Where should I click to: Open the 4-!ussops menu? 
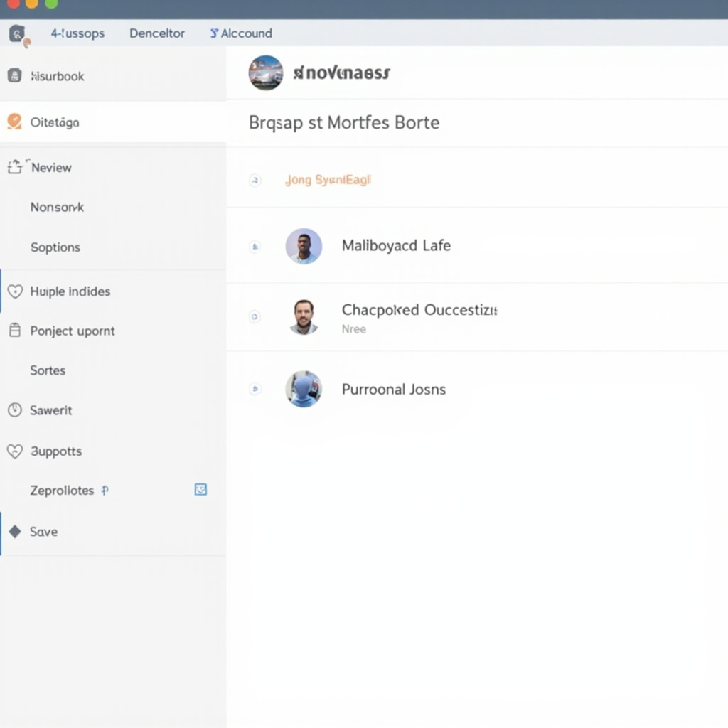click(x=77, y=33)
